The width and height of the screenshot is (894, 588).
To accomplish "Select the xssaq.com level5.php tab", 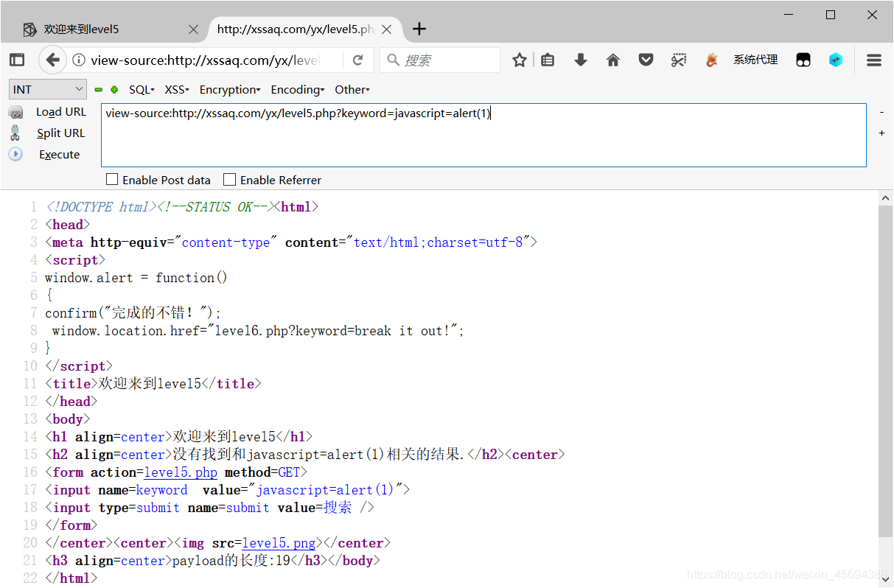I will (304, 29).
